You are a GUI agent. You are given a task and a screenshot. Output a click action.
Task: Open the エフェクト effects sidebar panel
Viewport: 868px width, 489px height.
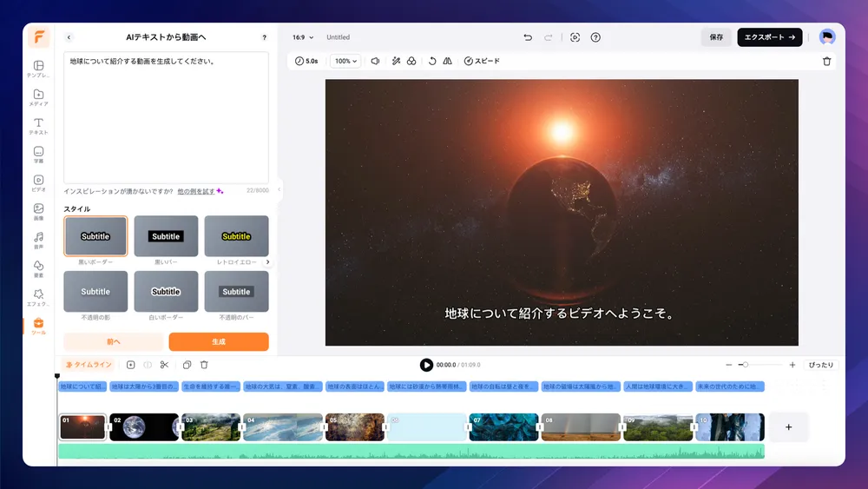tap(38, 297)
